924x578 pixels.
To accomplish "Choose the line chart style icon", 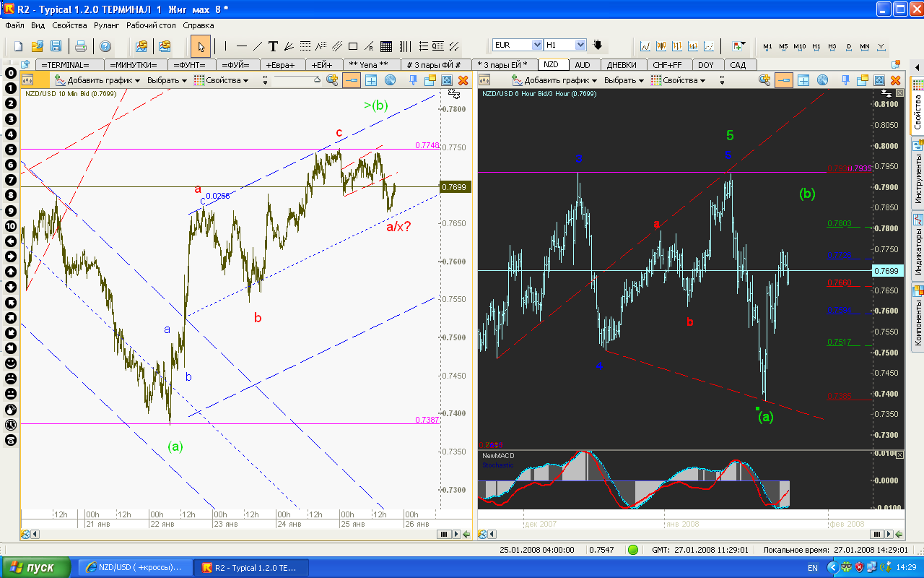I will pyautogui.click(x=646, y=46).
